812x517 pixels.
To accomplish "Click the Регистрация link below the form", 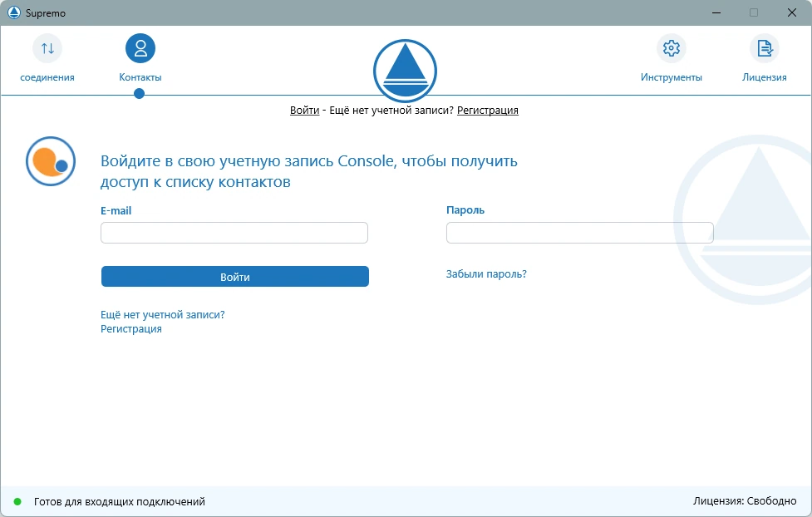I will coord(131,329).
